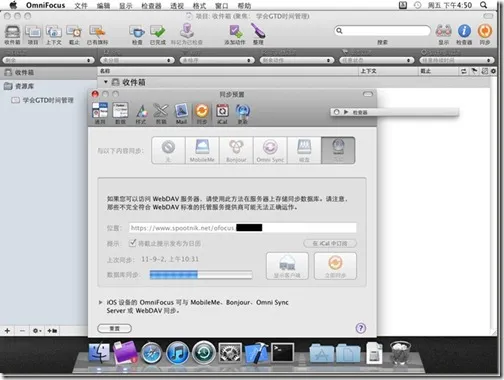Open the 透视 (Perspectives) menu
This screenshot has width=504, height=380.
177,6
